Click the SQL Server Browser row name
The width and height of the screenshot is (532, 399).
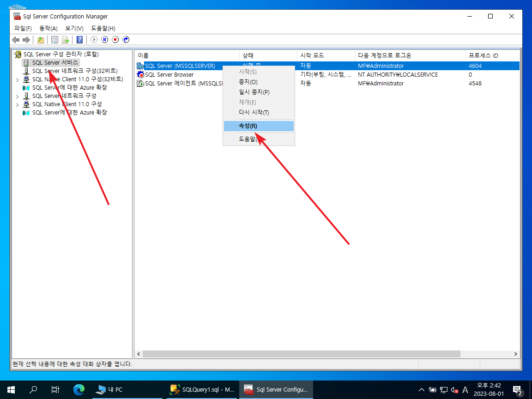point(169,75)
